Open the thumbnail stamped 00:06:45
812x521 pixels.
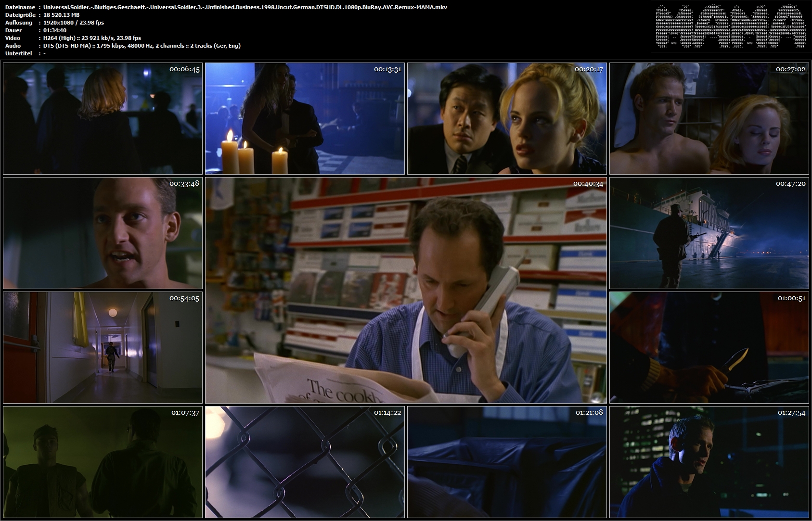(103, 118)
